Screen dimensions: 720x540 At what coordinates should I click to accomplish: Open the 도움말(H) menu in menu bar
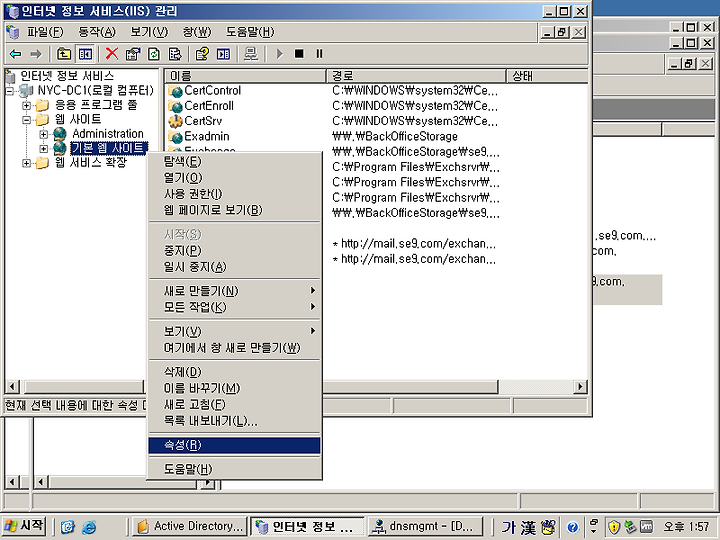250,32
